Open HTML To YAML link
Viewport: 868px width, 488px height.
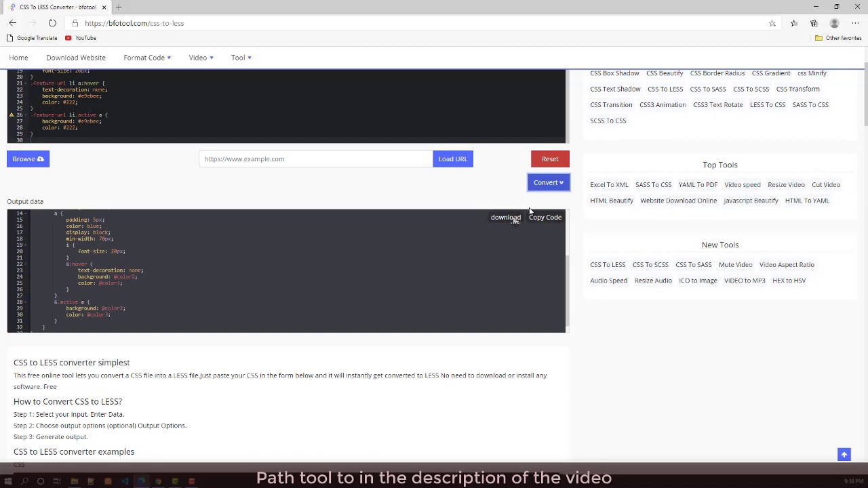[807, 201]
